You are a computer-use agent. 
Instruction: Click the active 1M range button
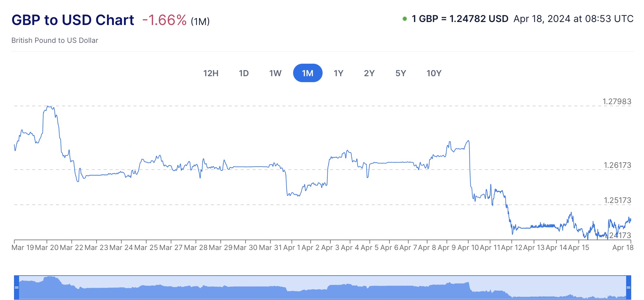pyautogui.click(x=308, y=73)
